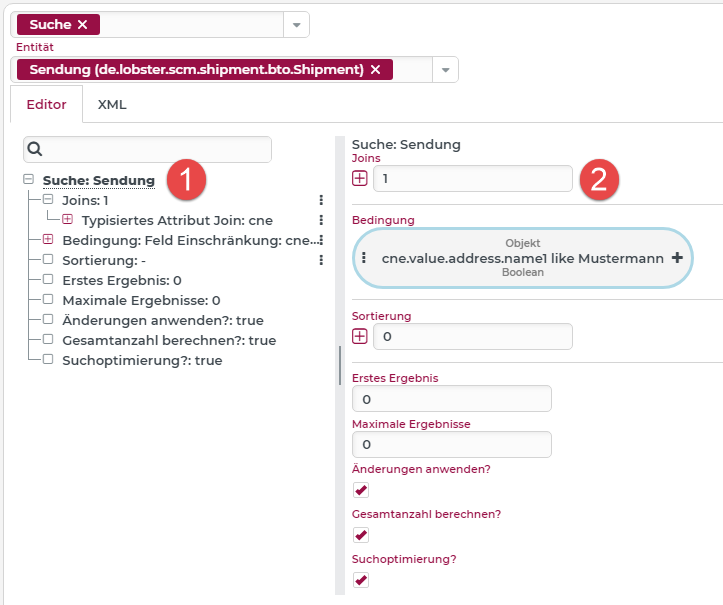The height and width of the screenshot is (605, 723).
Task: Open the three-dot menu for Joins row
Action: 321,200
